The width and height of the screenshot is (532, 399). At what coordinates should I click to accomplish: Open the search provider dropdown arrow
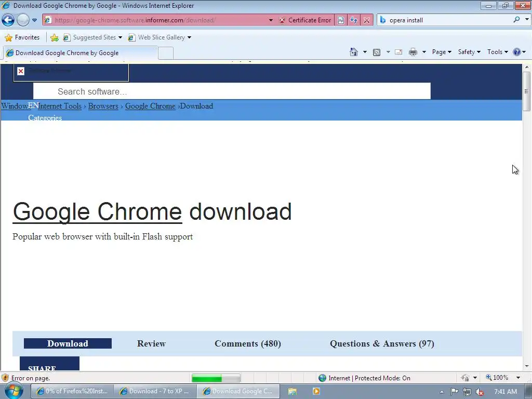coord(527,20)
